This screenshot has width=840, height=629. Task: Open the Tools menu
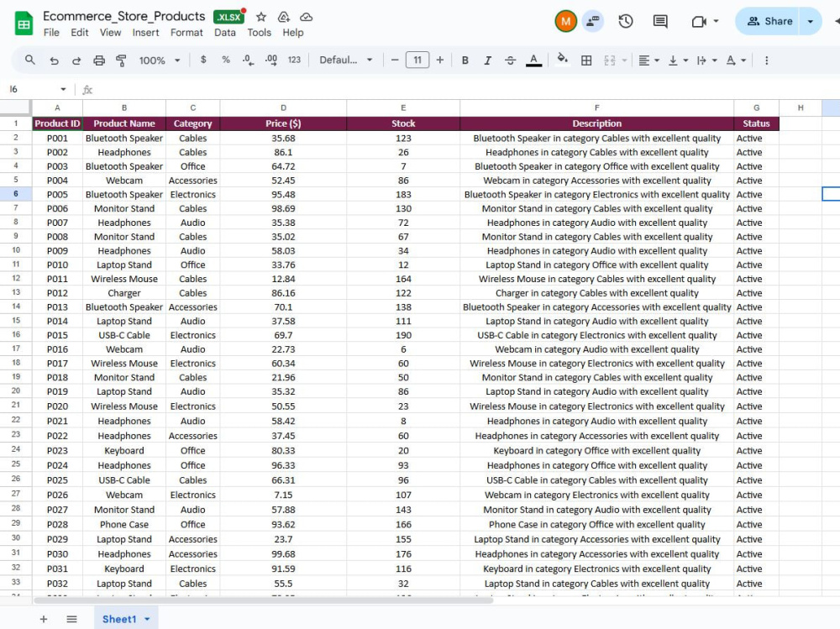click(x=260, y=32)
